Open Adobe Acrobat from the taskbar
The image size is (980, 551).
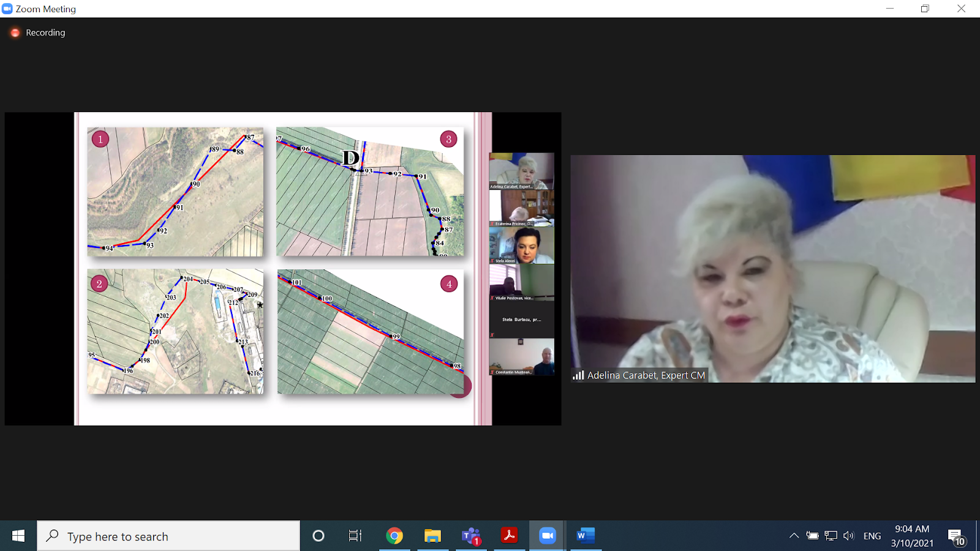(x=509, y=536)
